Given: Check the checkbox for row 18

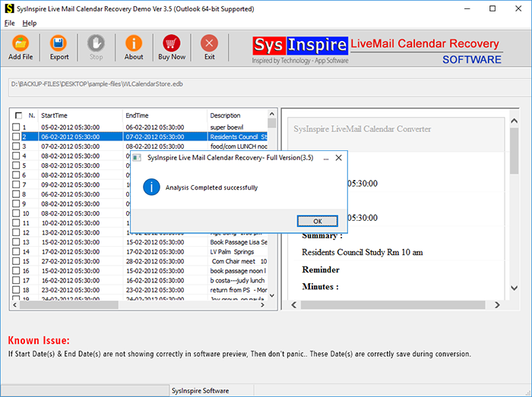Looking at the screenshot, I should pyautogui.click(x=16, y=290).
